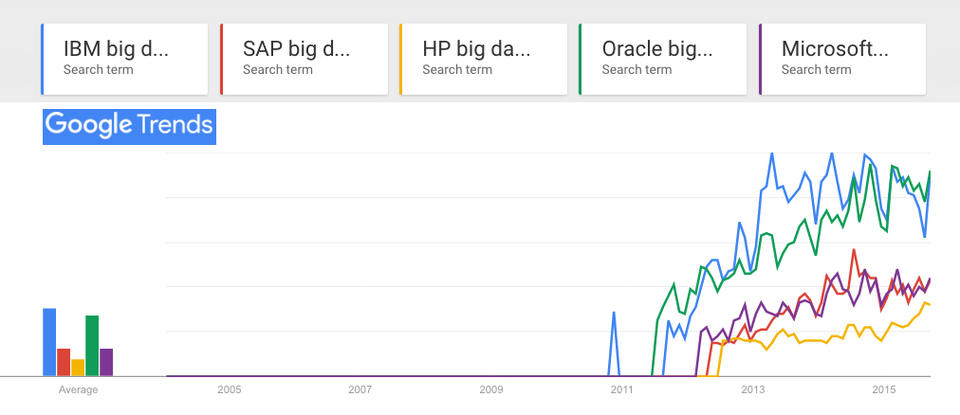The width and height of the screenshot is (960, 415).
Task: Click the Average label under the bars
Action: [x=78, y=390]
